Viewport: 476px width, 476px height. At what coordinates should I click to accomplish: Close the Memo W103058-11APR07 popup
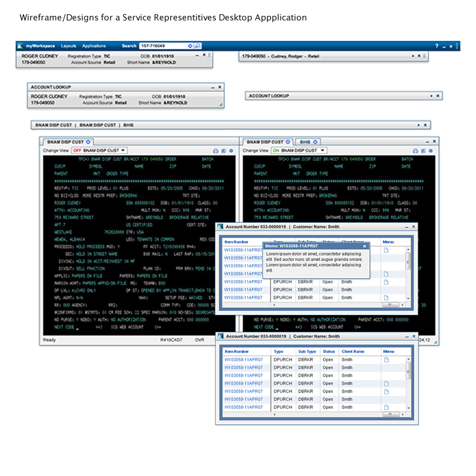[x=364, y=246]
